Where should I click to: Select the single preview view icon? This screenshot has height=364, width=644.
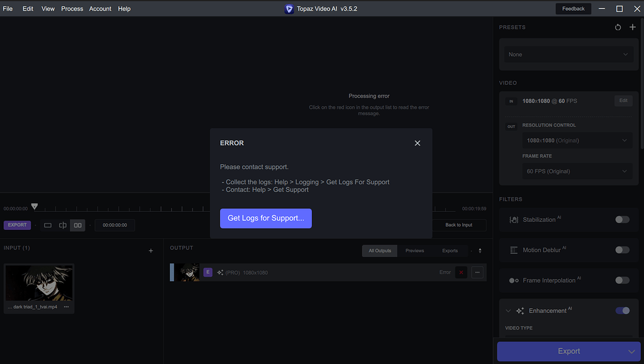pos(48,225)
